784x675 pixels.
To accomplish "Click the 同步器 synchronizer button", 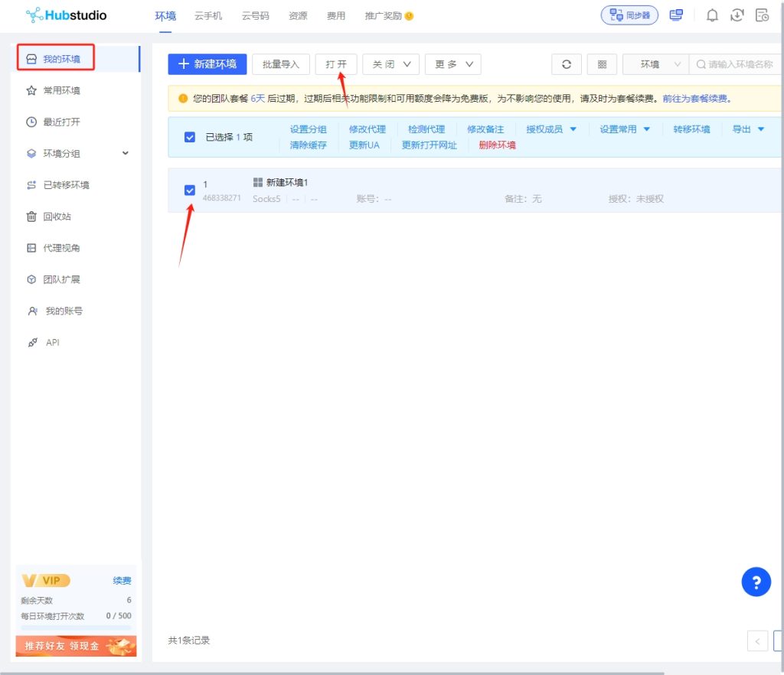I will tap(629, 15).
